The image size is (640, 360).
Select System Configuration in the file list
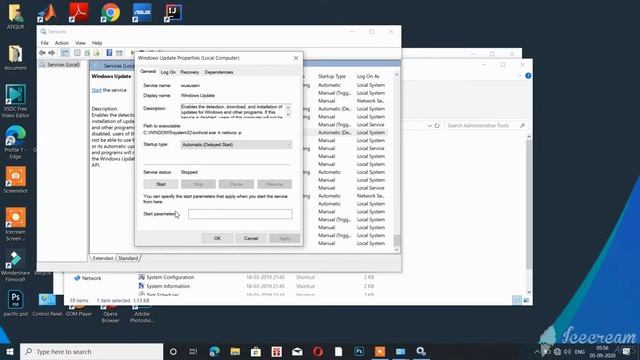click(x=166, y=277)
